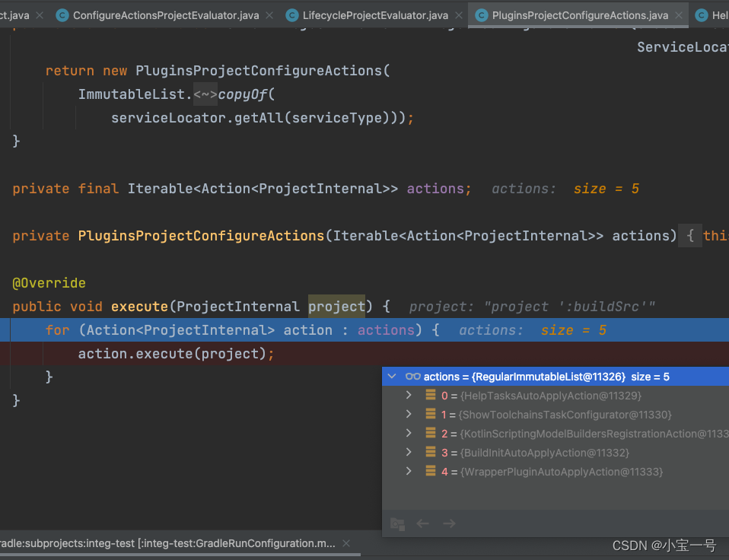Click the class icon on ConfigureActionsProjectEvaluator.java tab
Screen dimensions: 729x560
pyautogui.click(x=62, y=15)
